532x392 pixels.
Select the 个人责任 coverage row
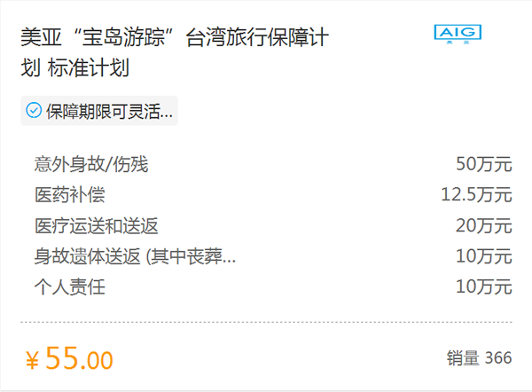(273, 287)
